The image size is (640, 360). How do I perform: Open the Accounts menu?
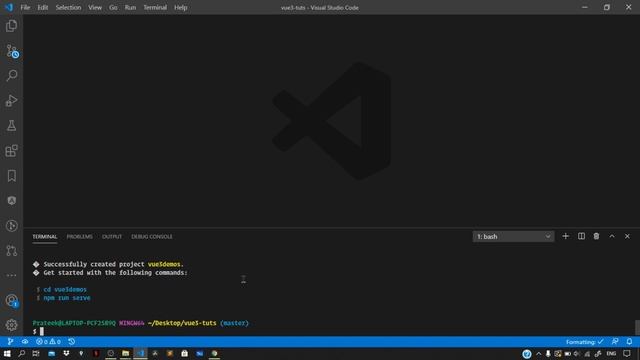(x=11, y=300)
